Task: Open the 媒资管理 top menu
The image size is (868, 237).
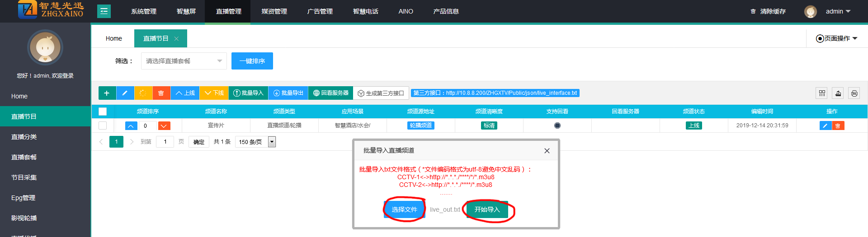Action: click(274, 11)
